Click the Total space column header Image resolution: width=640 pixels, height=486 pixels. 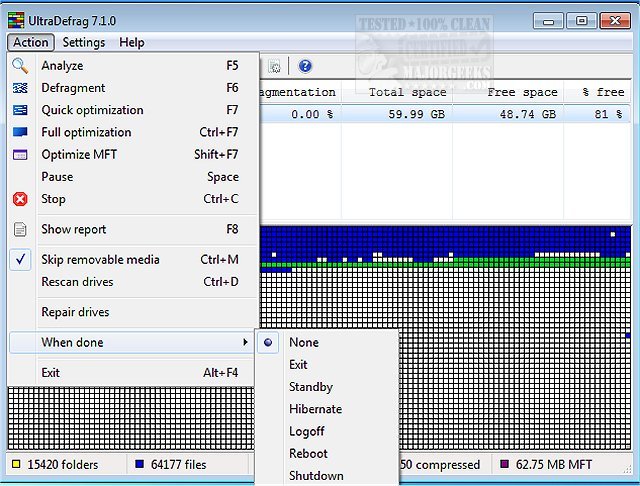coord(397,92)
